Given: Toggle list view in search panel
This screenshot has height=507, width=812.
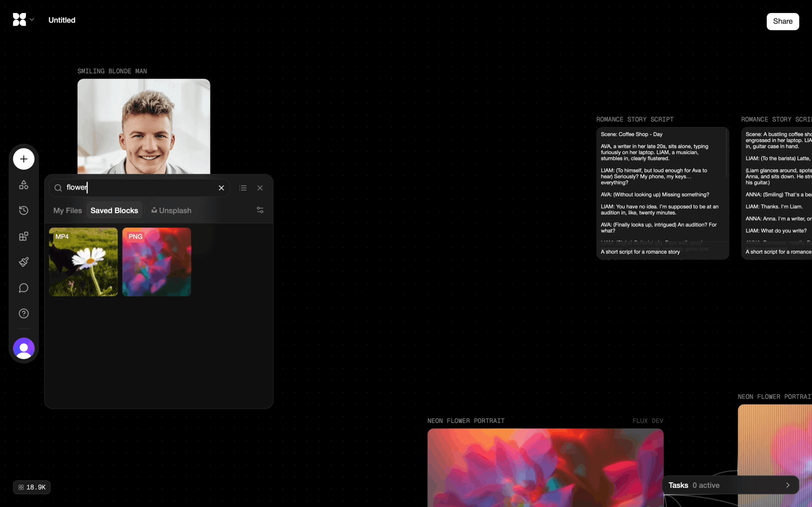Looking at the screenshot, I should tap(242, 188).
